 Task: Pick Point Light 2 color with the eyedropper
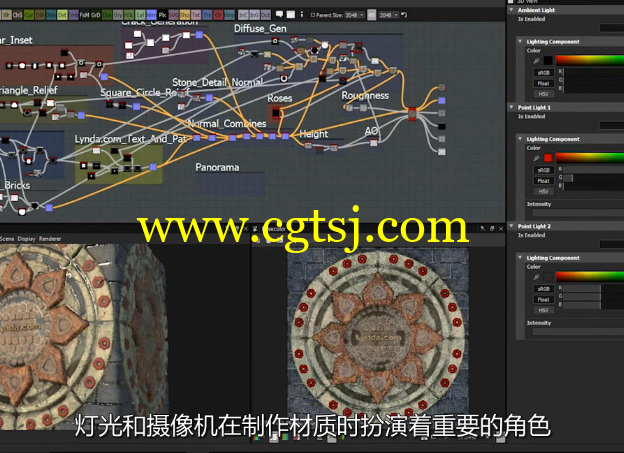pyautogui.click(x=536, y=277)
